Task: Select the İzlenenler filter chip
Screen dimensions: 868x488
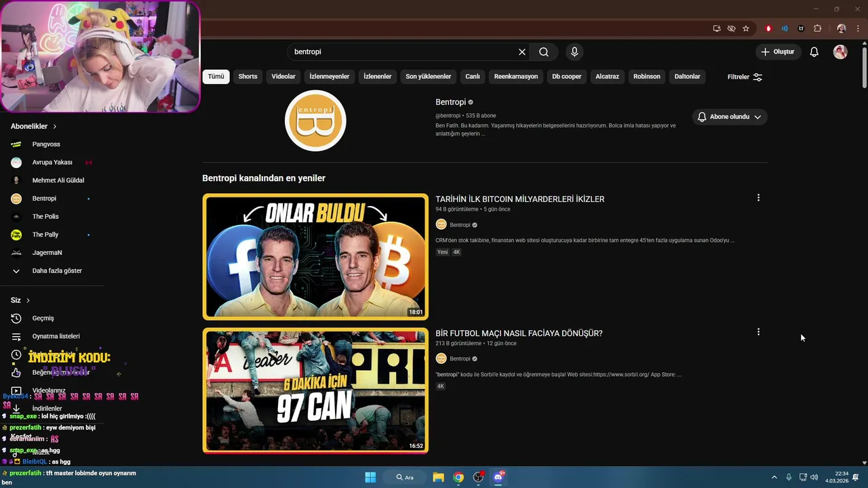Action: pos(378,77)
